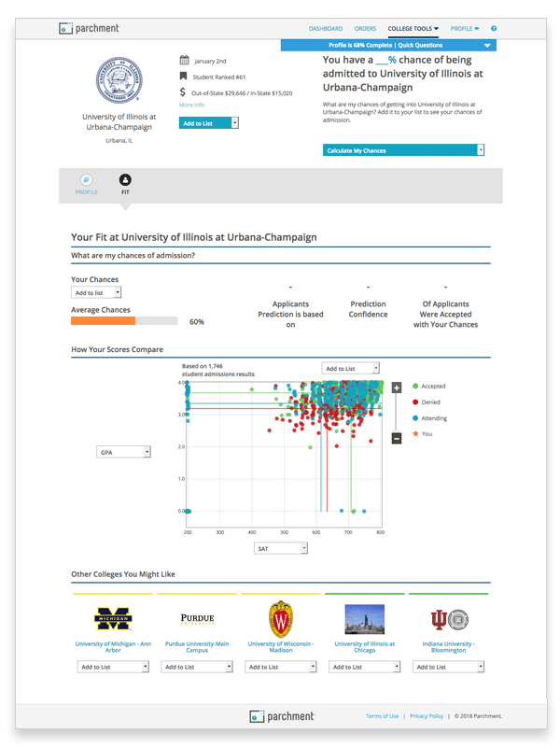The height and width of the screenshot is (747, 560).
Task: Click the Prediction Confidence label
Action: pos(368,309)
